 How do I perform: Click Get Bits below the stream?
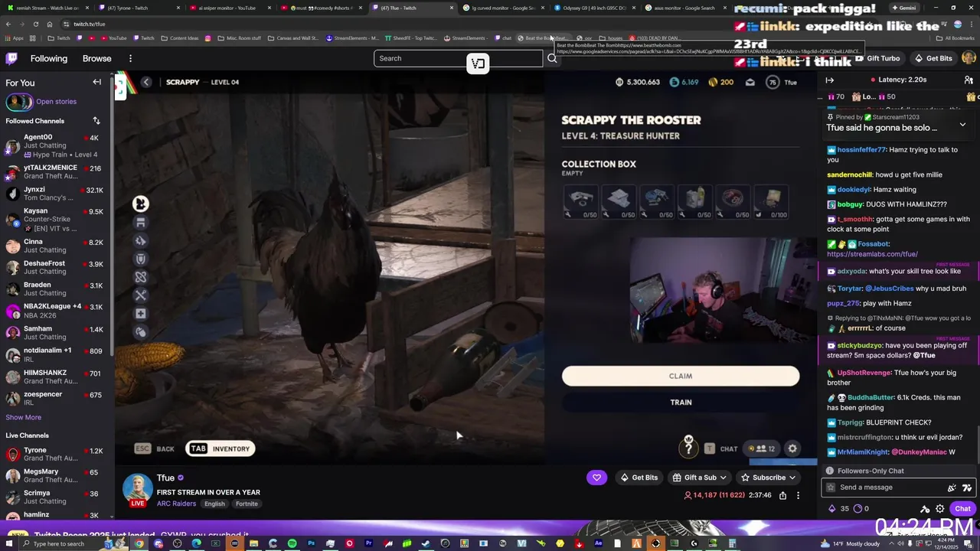639,478
